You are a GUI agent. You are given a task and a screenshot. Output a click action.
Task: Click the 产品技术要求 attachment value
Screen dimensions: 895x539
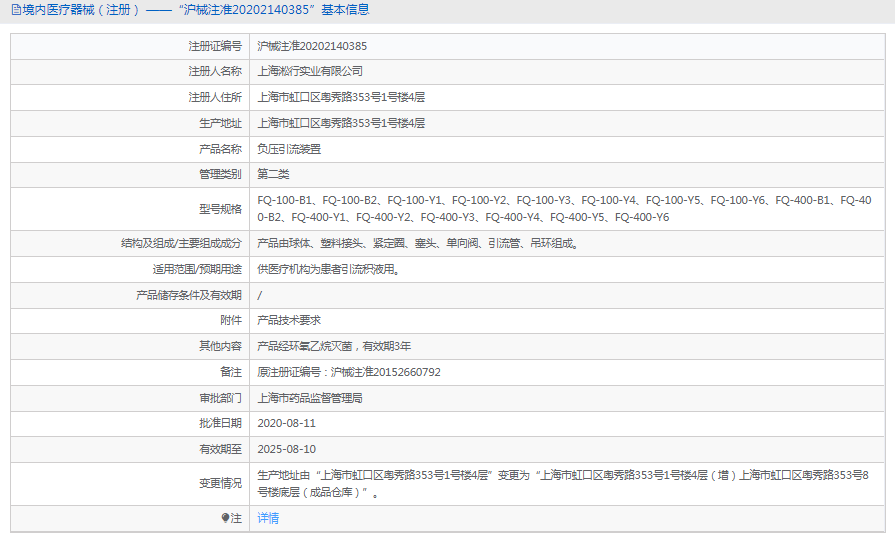point(289,320)
